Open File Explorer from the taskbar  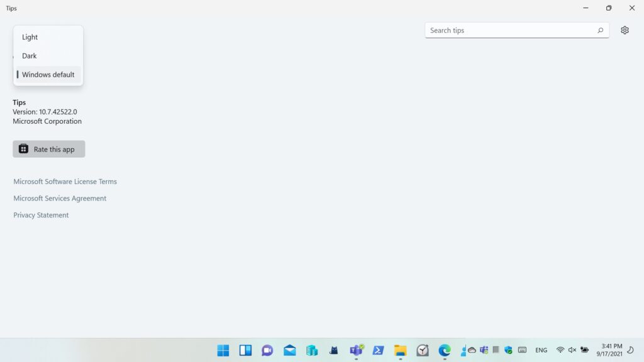(x=401, y=350)
